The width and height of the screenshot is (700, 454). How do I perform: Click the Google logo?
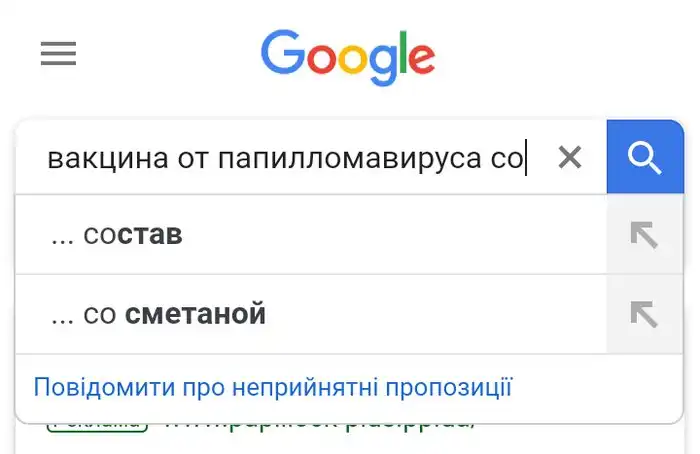click(348, 58)
